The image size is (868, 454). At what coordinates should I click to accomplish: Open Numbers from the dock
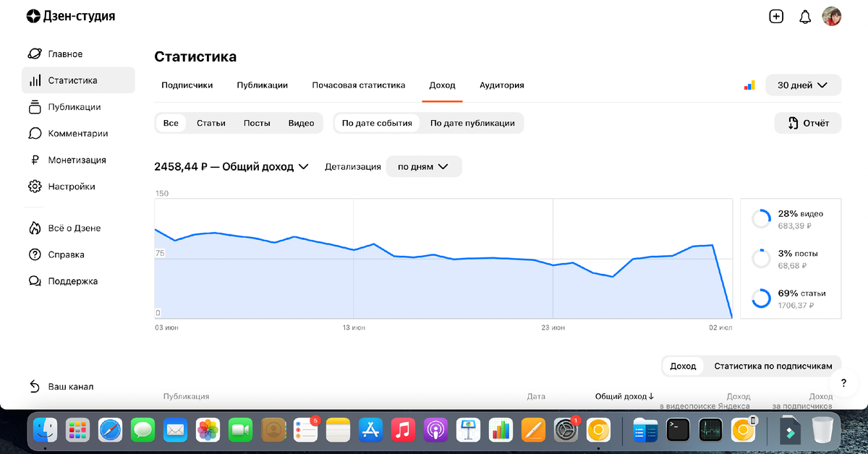click(501, 430)
